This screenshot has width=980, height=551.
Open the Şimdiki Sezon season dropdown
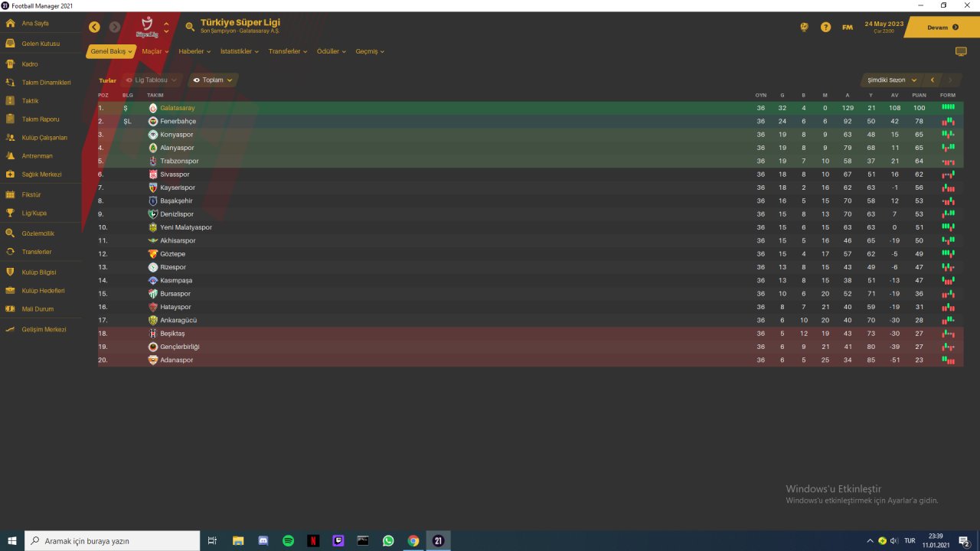(x=891, y=80)
